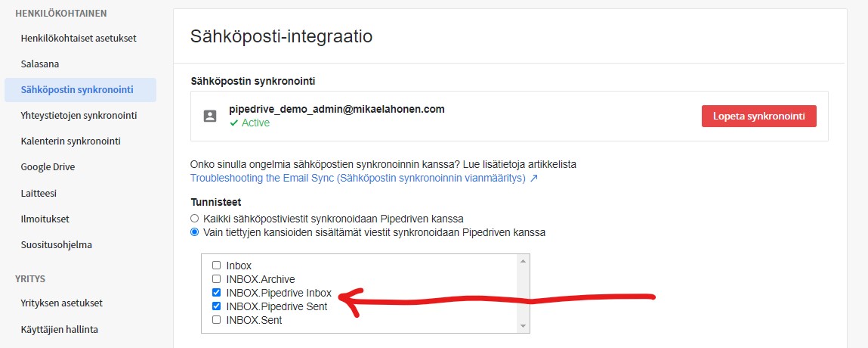Open Yhteystietojen synkronointi page

(79, 115)
